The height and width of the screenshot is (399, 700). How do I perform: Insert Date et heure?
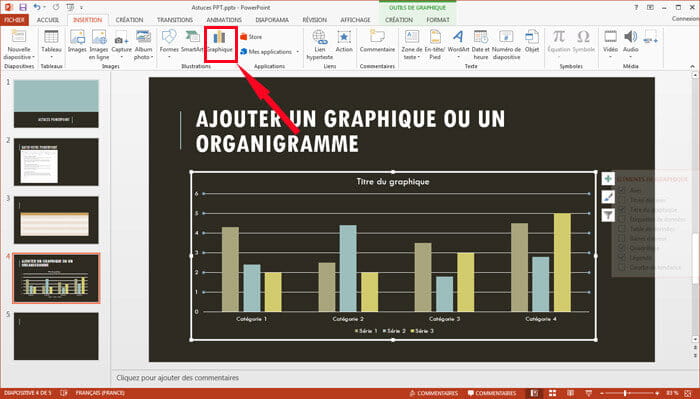click(480, 45)
